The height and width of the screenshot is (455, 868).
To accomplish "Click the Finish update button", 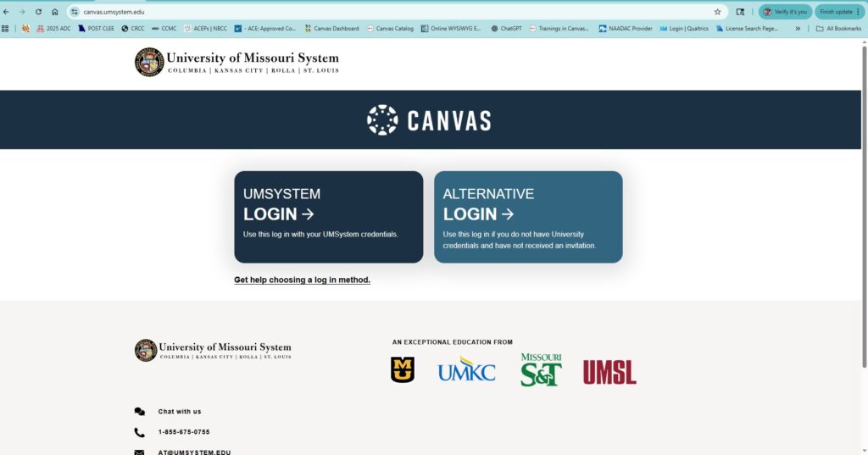I will tap(839, 12).
